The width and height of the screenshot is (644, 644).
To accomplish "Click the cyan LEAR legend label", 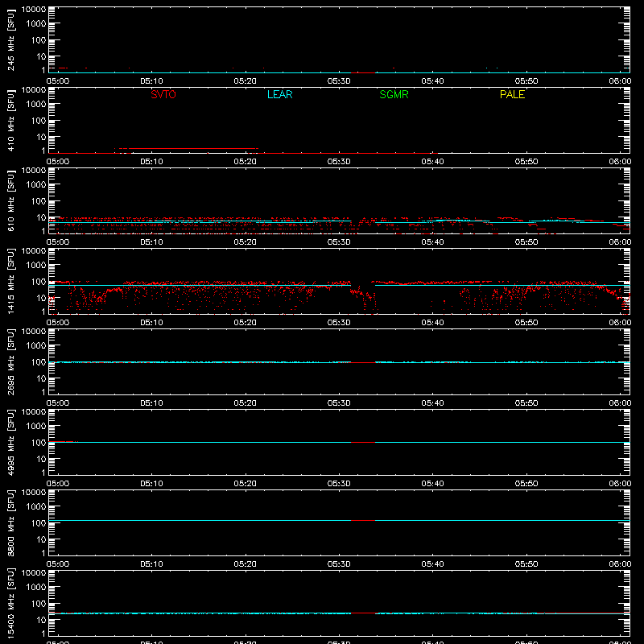I will (x=279, y=94).
